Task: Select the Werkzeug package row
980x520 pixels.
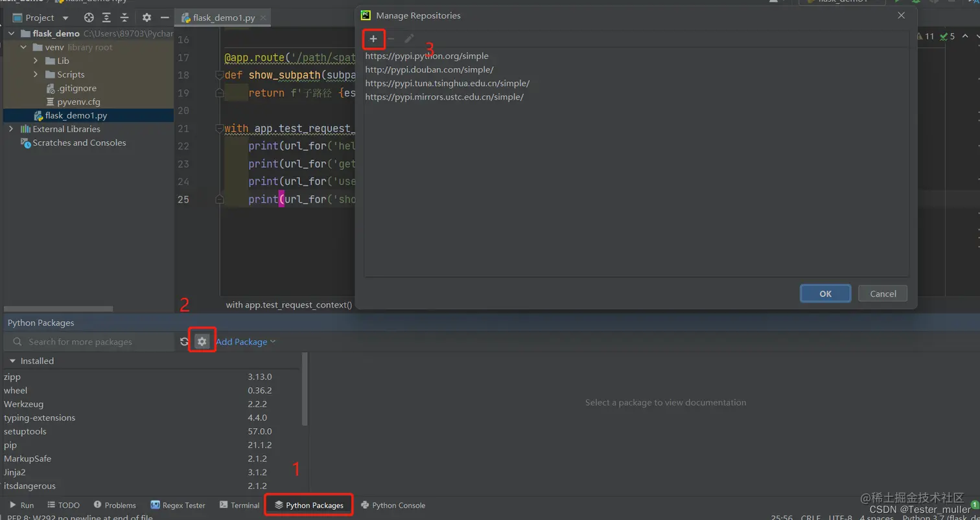Action: pos(152,404)
